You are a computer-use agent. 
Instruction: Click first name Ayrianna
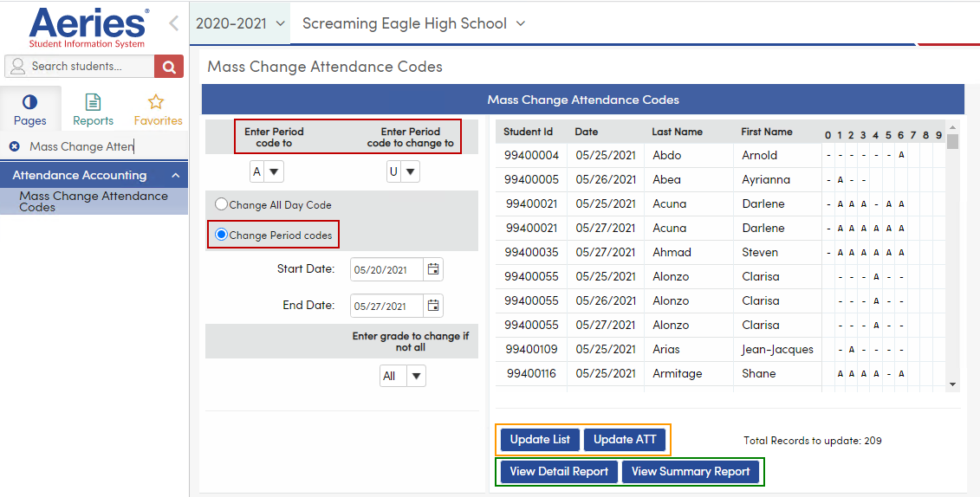point(766,180)
